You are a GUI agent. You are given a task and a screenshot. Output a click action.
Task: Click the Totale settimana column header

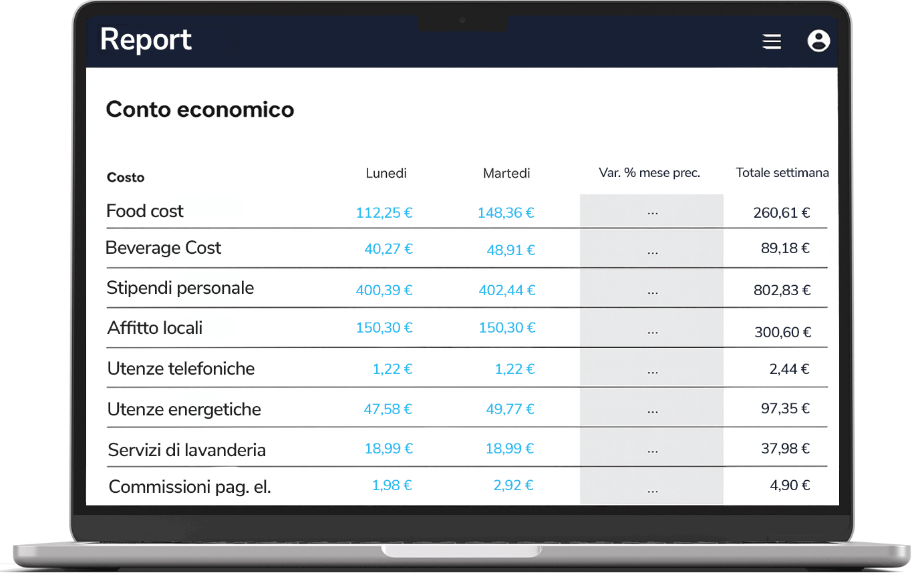(x=782, y=172)
